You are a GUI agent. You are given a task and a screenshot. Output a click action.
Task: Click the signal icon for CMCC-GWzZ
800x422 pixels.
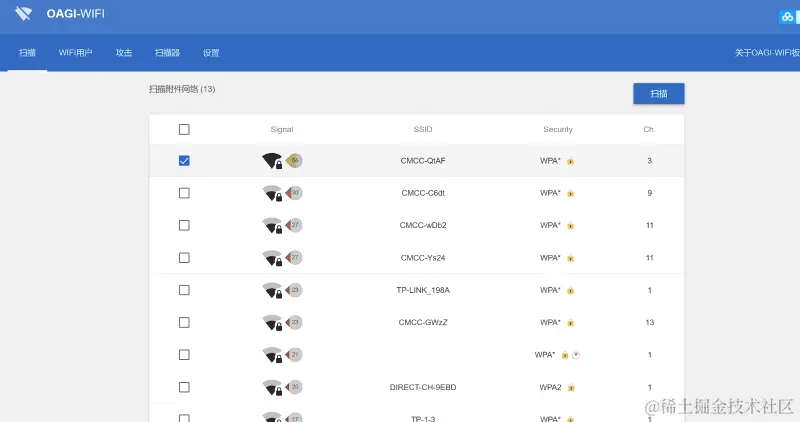pos(272,322)
